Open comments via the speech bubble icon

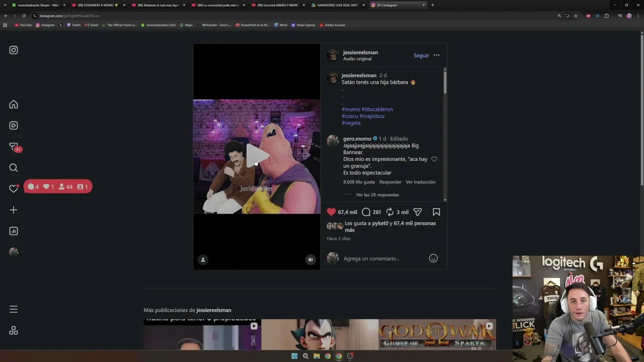click(x=366, y=212)
